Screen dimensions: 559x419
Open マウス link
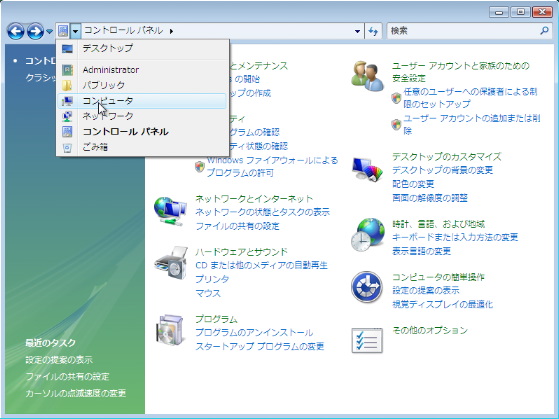[x=208, y=293]
